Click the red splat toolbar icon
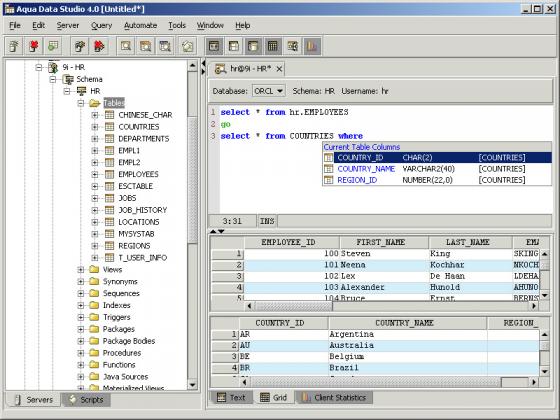The image size is (560, 420). 34,46
